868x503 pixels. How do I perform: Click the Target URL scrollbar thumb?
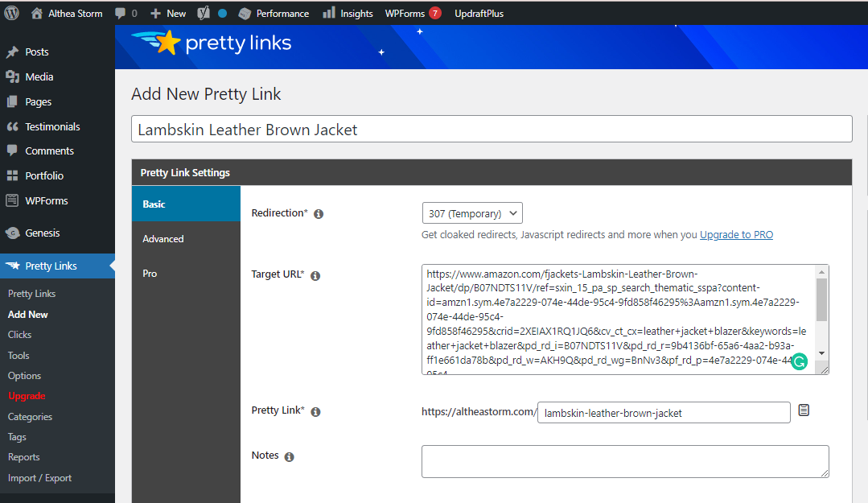point(821,299)
